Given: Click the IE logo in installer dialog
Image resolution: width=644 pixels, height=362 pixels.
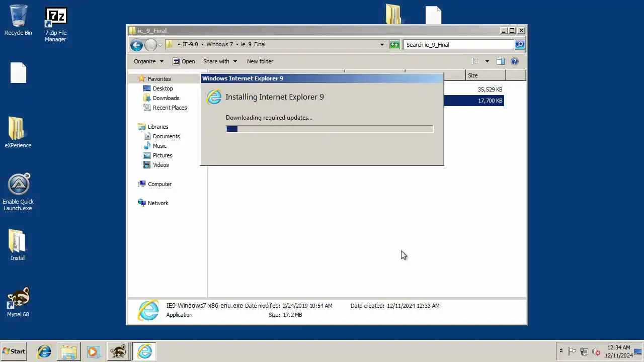Looking at the screenshot, I should pyautogui.click(x=214, y=97).
